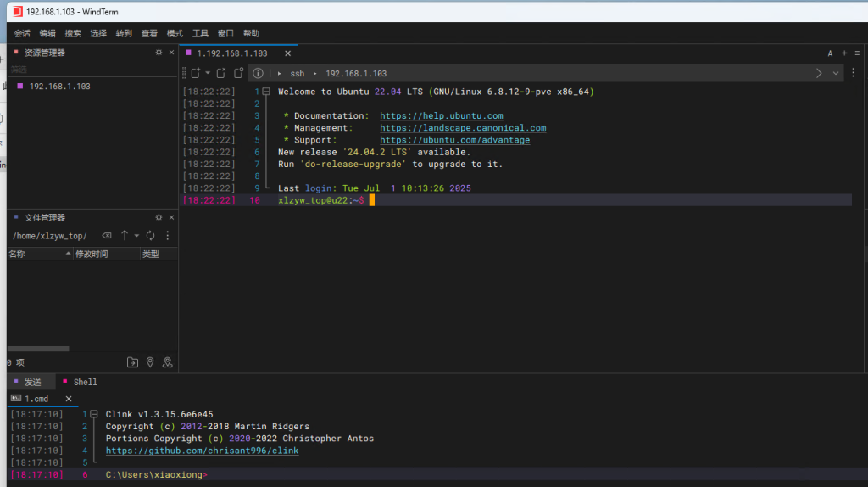Click the sync location pin icon

(x=167, y=362)
